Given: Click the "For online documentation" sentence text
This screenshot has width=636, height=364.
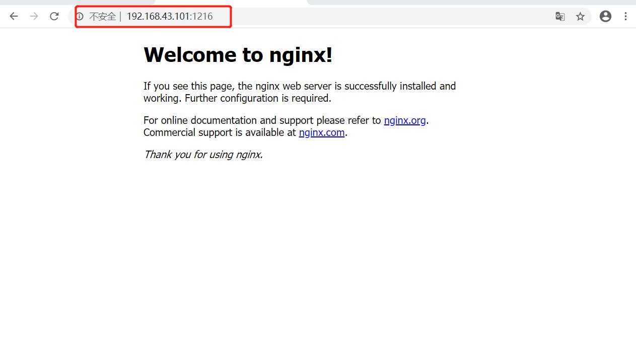Looking at the screenshot, I should tap(262, 120).
